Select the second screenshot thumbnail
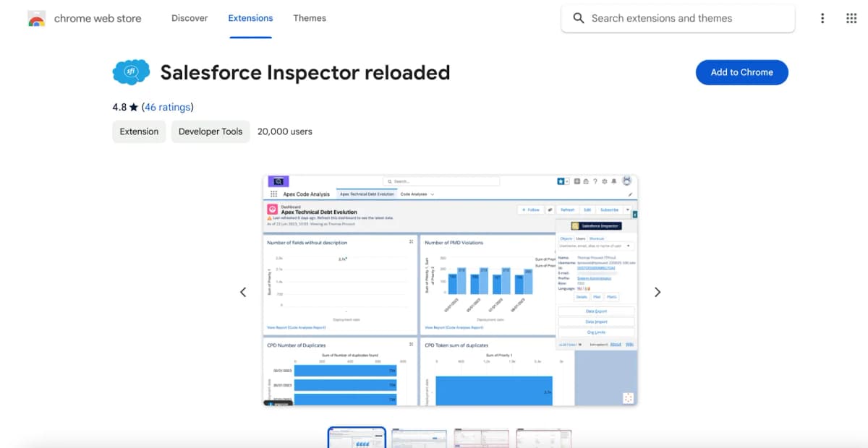The width and height of the screenshot is (868, 448). point(419,438)
